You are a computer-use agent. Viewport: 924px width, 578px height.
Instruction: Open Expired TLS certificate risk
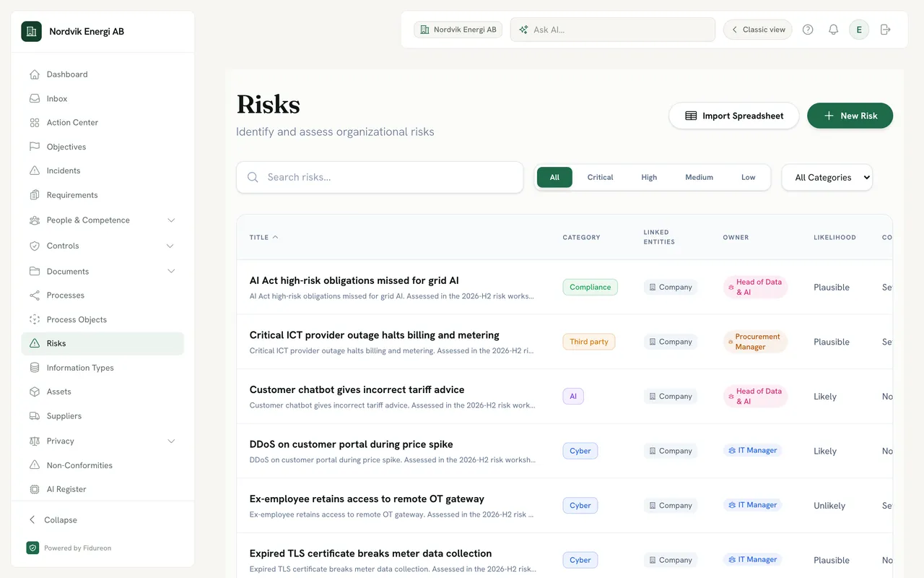click(x=370, y=553)
